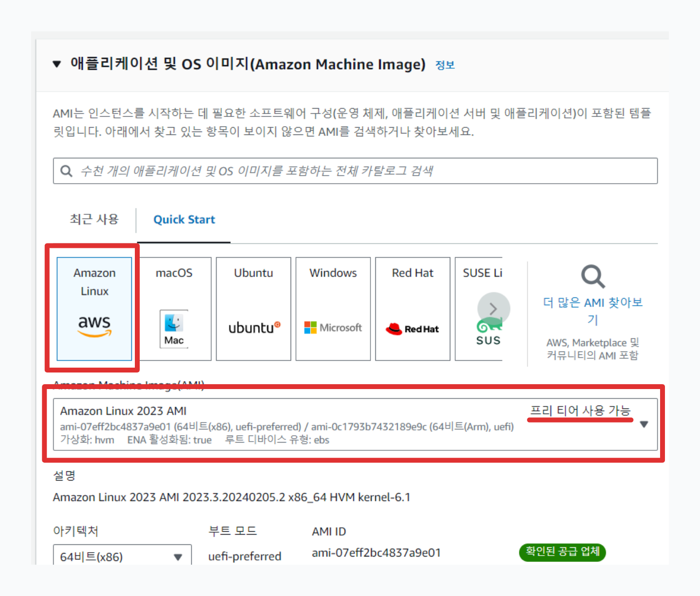Choose the Ubuntu AMI card

[x=254, y=309]
